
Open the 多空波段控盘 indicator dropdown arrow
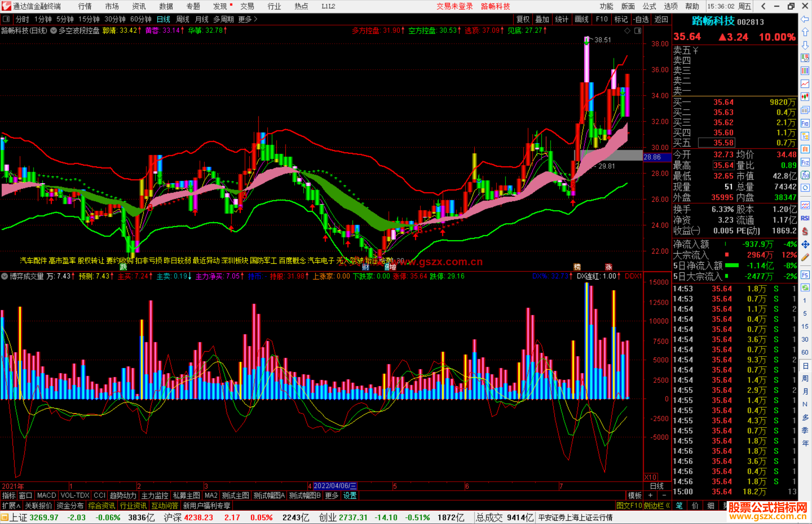tap(53, 30)
